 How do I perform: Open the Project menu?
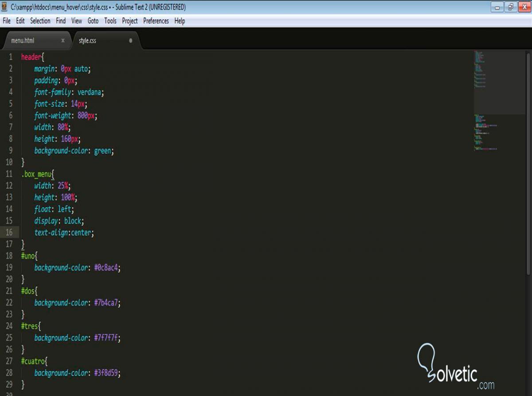130,21
